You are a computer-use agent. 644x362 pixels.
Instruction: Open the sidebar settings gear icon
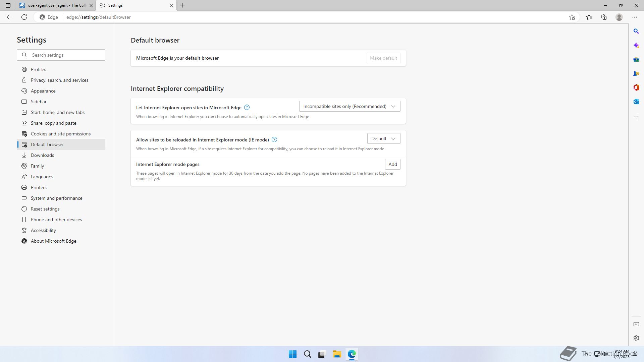pos(636,338)
